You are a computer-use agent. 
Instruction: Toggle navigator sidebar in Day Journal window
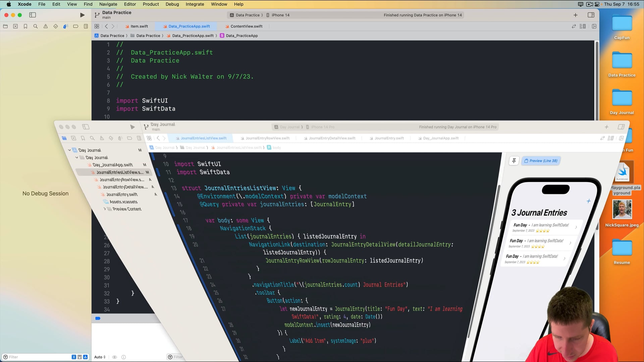pos(86,127)
